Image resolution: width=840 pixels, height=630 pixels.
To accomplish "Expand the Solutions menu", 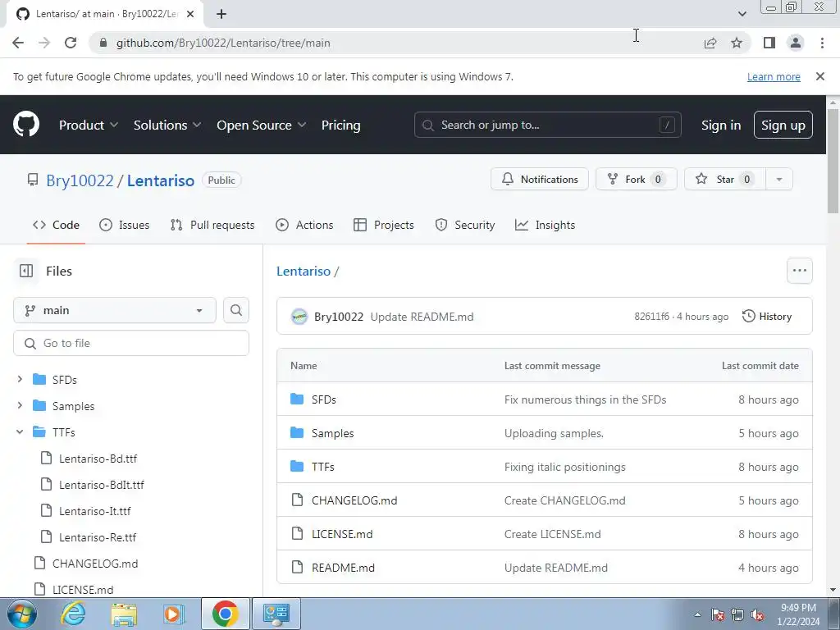I will coord(167,125).
